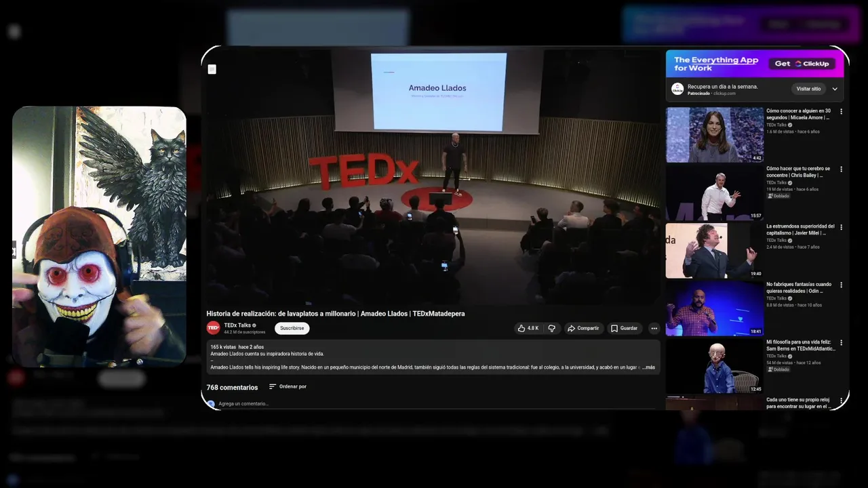Click title 'La estruendosa superioridad del capitalismo'

click(800, 230)
